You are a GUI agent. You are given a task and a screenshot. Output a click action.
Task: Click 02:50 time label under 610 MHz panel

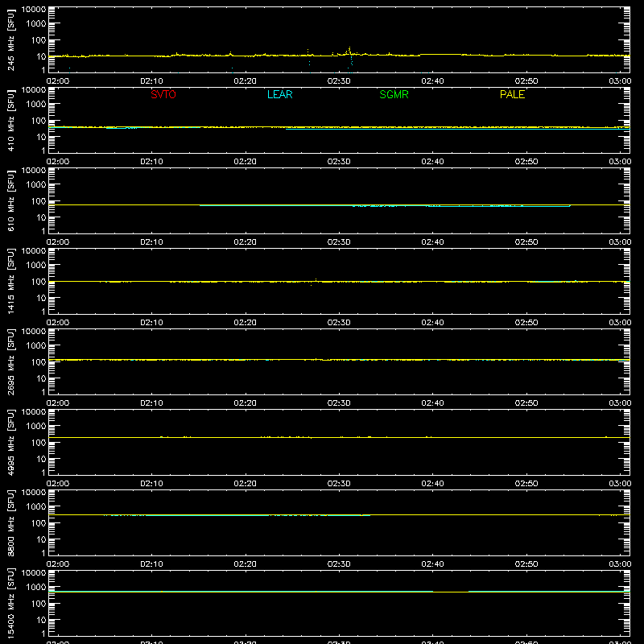pyautogui.click(x=526, y=242)
